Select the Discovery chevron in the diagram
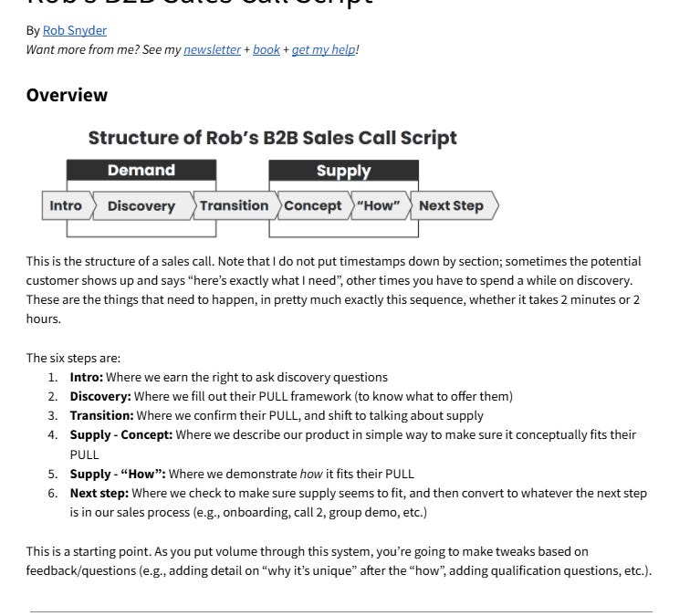The width and height of the screenshot is (690, 616). (143, 206)
